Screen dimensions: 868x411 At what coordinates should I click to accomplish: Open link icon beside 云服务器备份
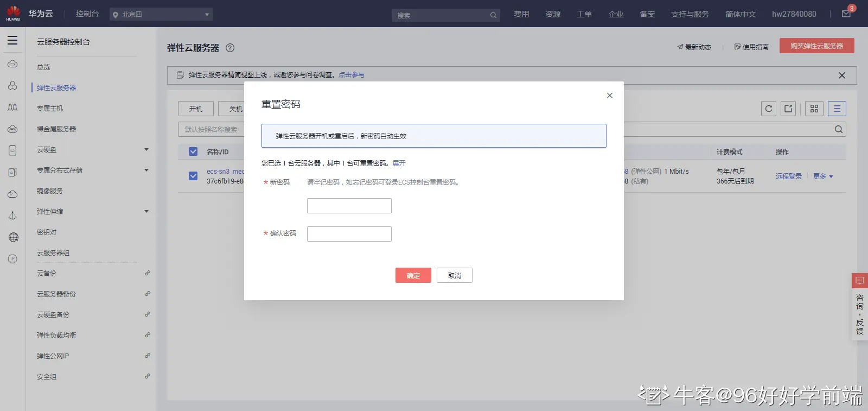click(148, 294)
